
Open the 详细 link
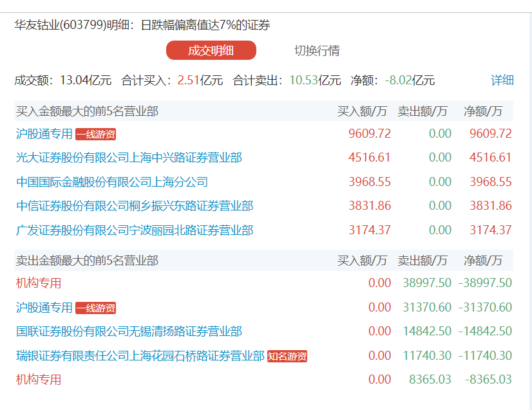coord(502,80)
